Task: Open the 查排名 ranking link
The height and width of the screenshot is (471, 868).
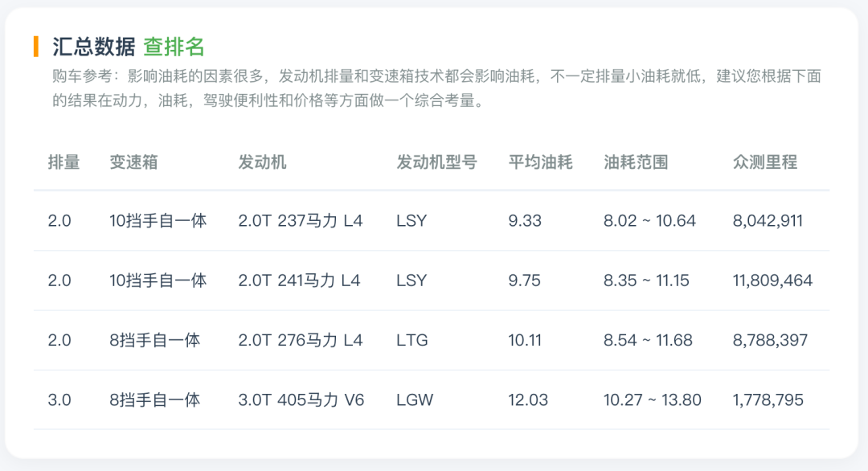Action: [174, 47]
